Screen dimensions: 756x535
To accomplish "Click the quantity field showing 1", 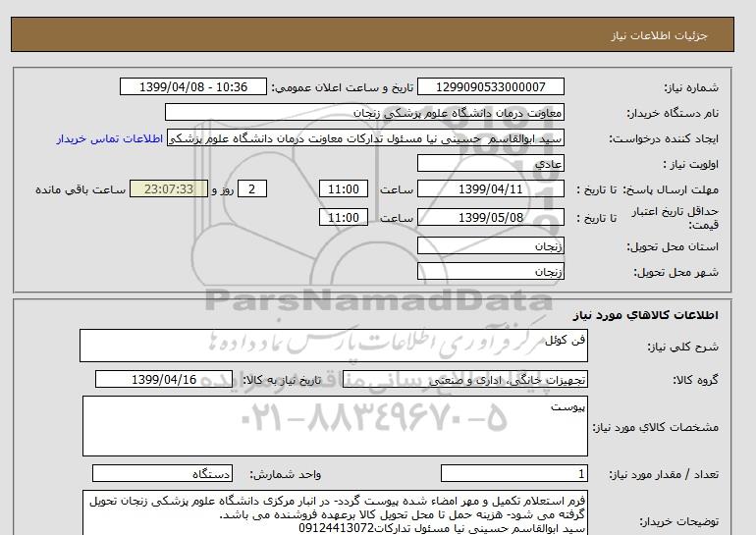I will click(513, 474).
